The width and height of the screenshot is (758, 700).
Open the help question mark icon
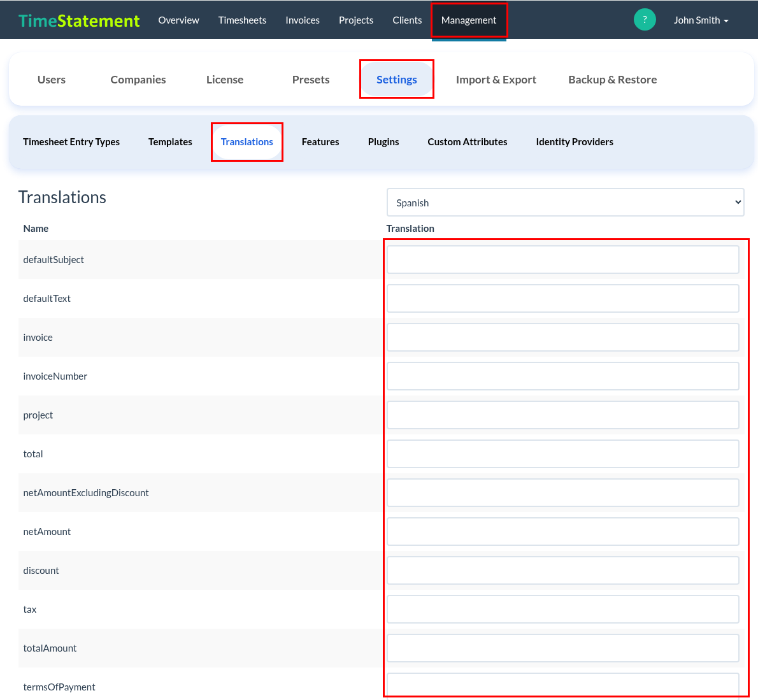point(645,20)
